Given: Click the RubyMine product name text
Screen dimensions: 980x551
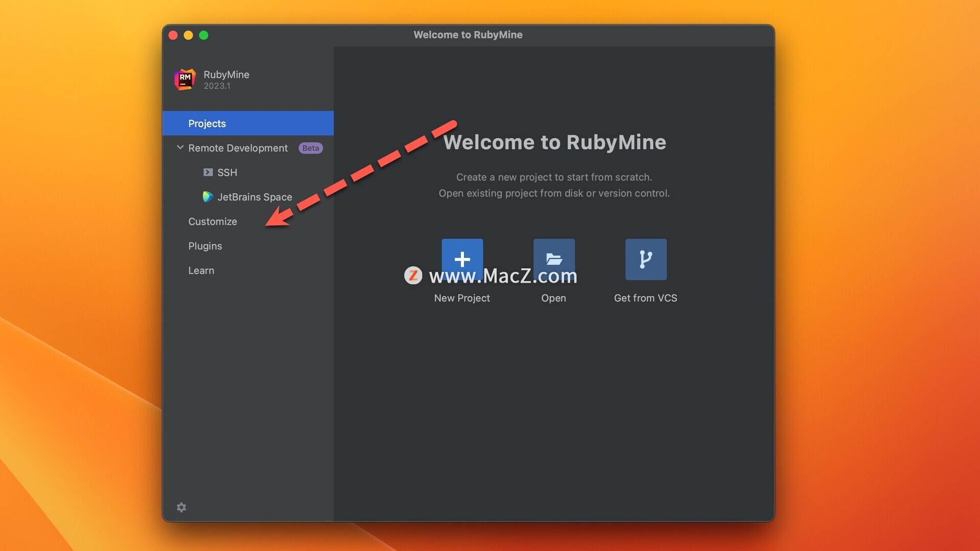Looking at the screenshot, I should pos(227,74).
